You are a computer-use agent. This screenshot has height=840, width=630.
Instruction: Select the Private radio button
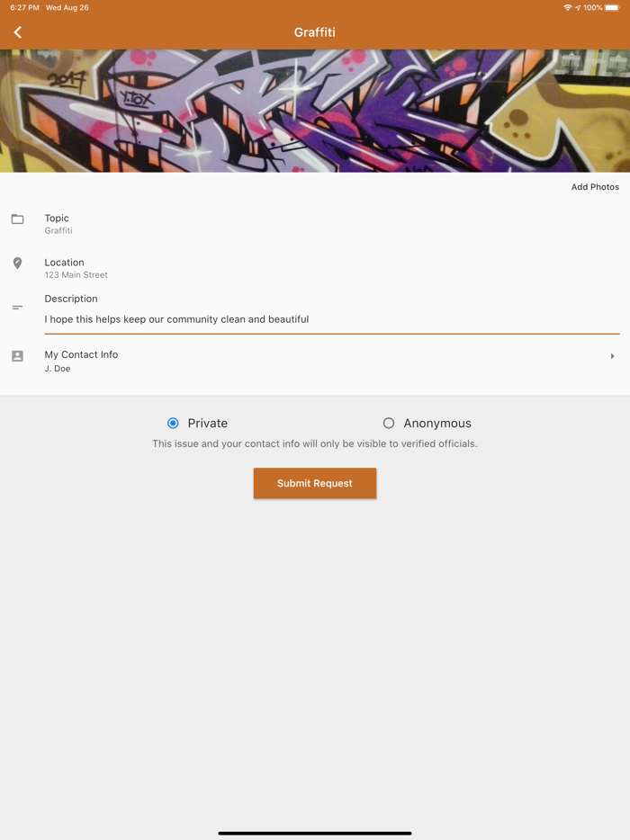click(173, 424)
